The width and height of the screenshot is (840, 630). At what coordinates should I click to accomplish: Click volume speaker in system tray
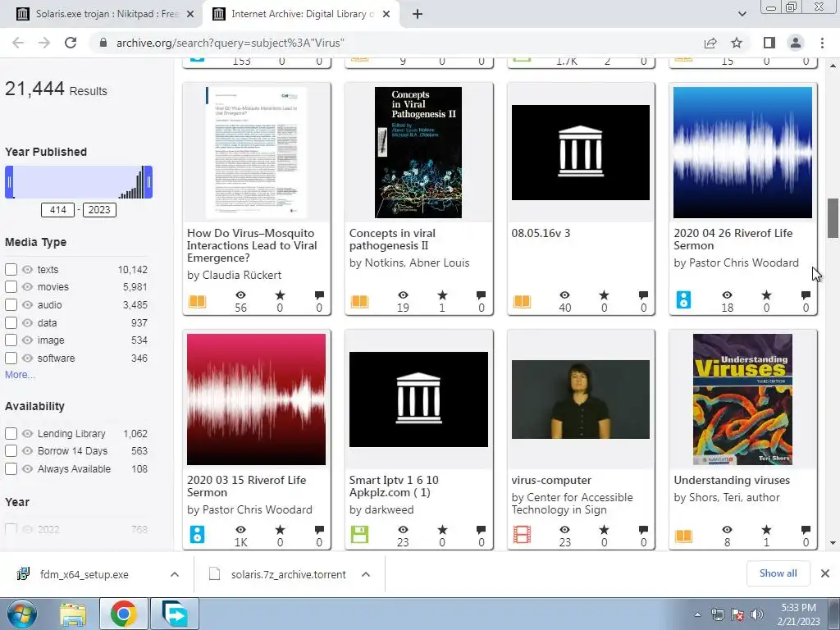coord(757,614)
